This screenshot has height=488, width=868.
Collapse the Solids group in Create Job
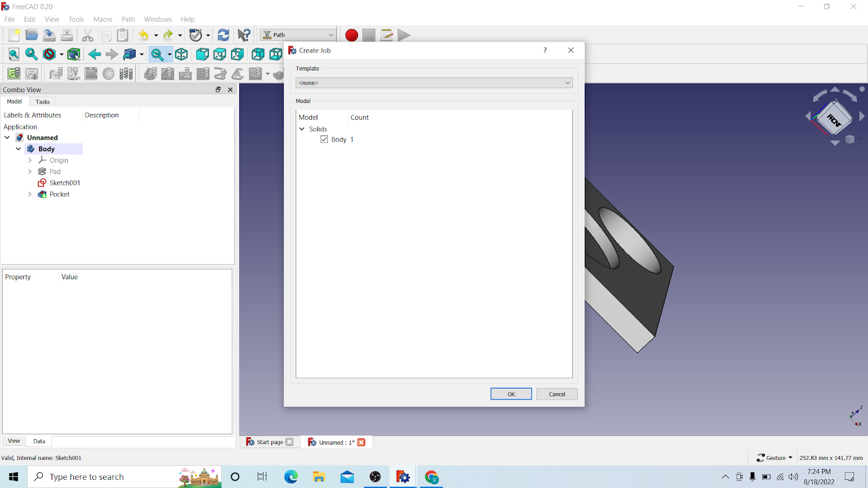[302, 129]
